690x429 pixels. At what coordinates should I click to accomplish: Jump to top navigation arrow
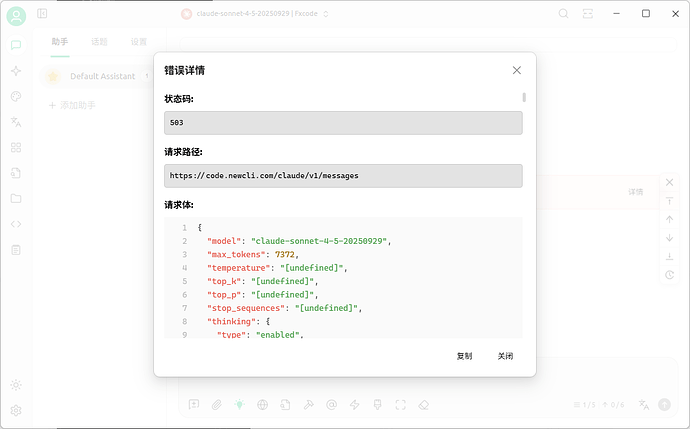[x=669, y=201]
